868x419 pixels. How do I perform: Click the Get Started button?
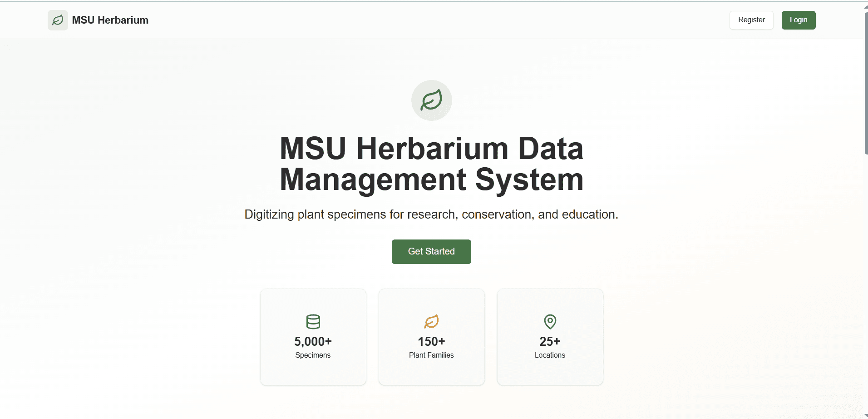pos(431,252)
